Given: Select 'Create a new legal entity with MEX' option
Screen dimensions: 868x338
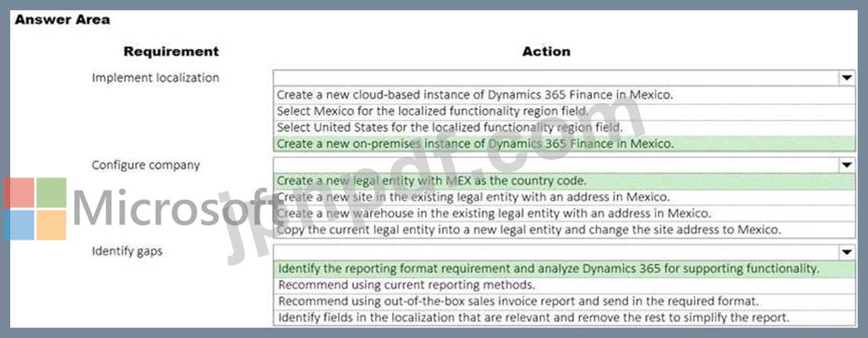Looking at the screenshot, I should tap(565, 181).
